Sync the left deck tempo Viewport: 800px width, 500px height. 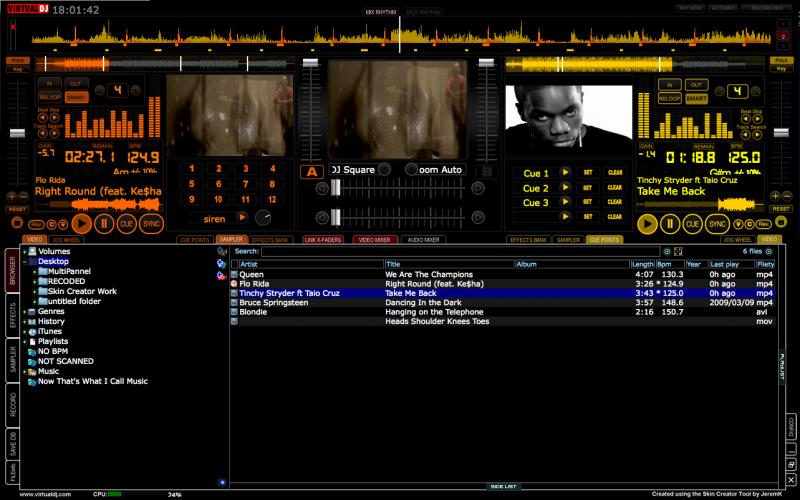coord(151,223)
